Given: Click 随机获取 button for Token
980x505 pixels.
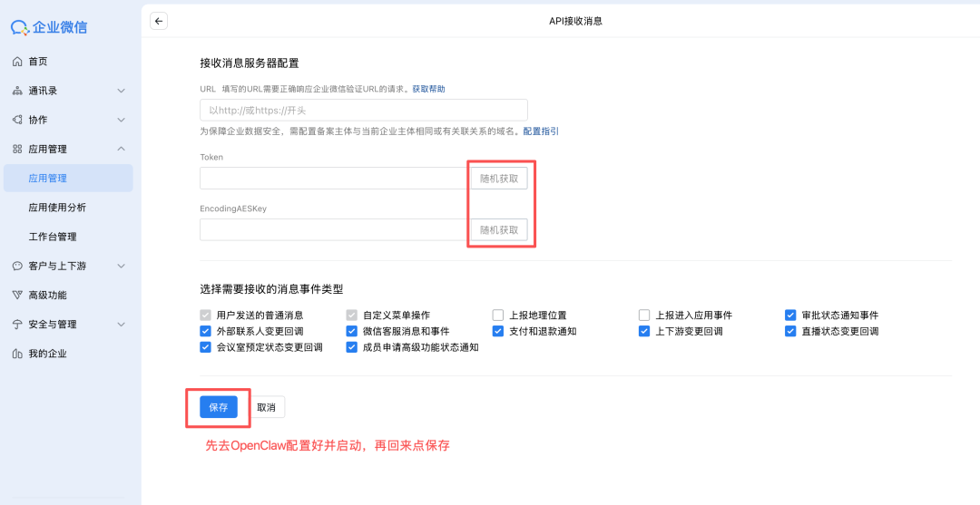Looking at the screenshot, I should (x=499, y=178).
